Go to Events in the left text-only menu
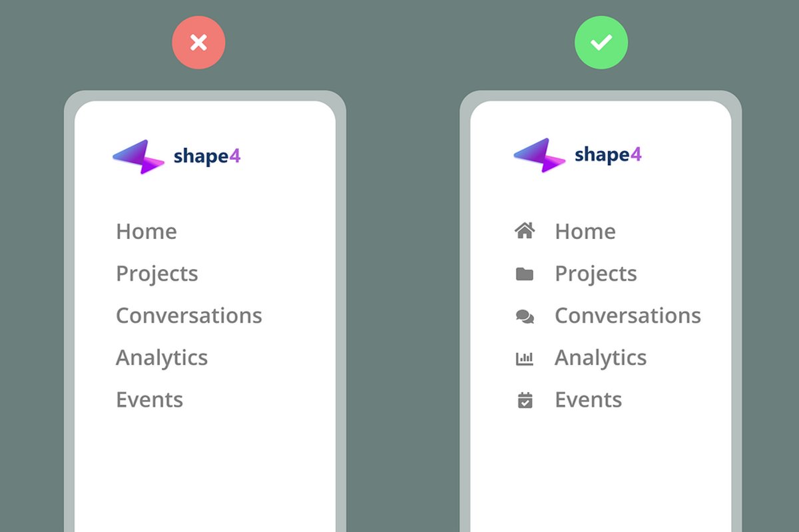 coord(149,399)
